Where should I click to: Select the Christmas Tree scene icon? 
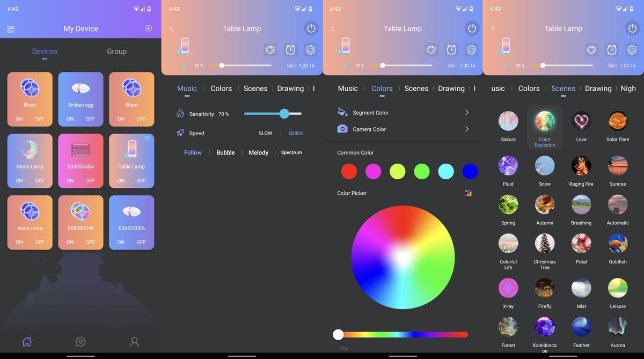[x=545, y=243]
